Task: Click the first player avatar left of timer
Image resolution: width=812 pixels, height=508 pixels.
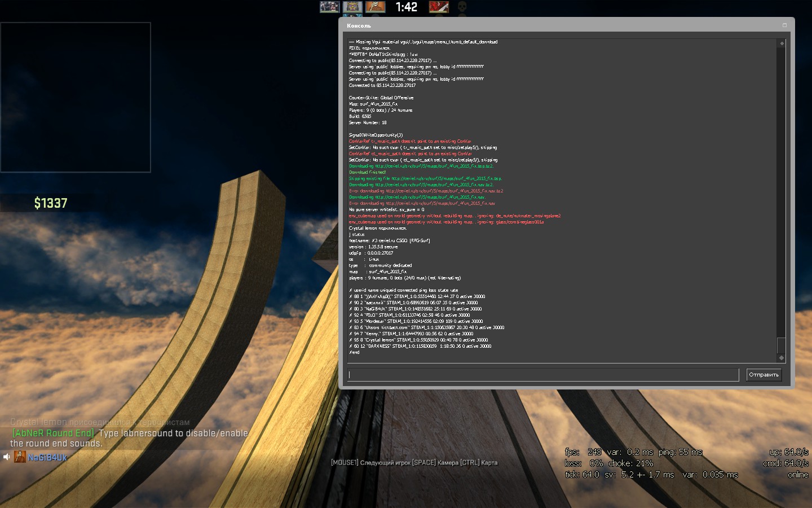Action: click(329, 7)
